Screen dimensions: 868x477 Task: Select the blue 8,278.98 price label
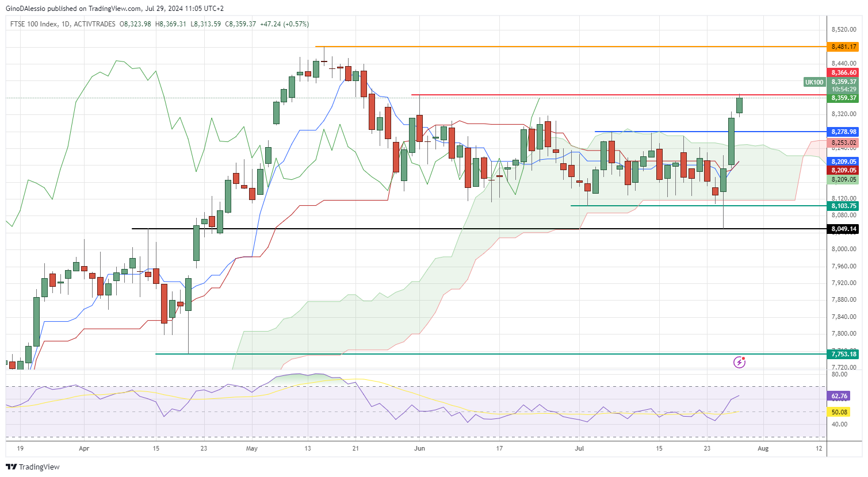[844, 132]
